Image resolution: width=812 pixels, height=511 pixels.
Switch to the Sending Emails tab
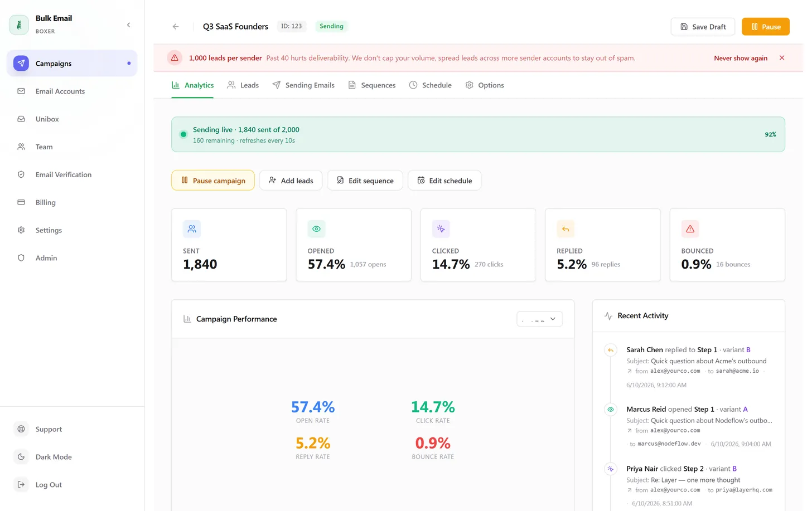pyautogui.click(x=303, y=85)
